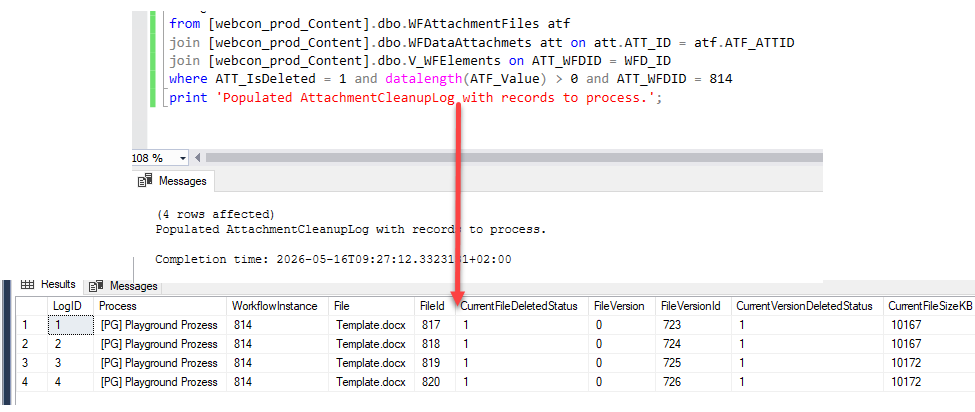The height and width of the screenshot is (412, 975).
Task: Select the CurrentFileSizeKB column header
Action: tap(928, 306)
